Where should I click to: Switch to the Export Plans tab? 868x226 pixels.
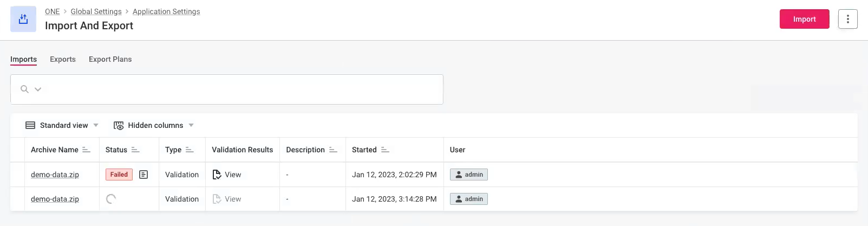[110, 59]
